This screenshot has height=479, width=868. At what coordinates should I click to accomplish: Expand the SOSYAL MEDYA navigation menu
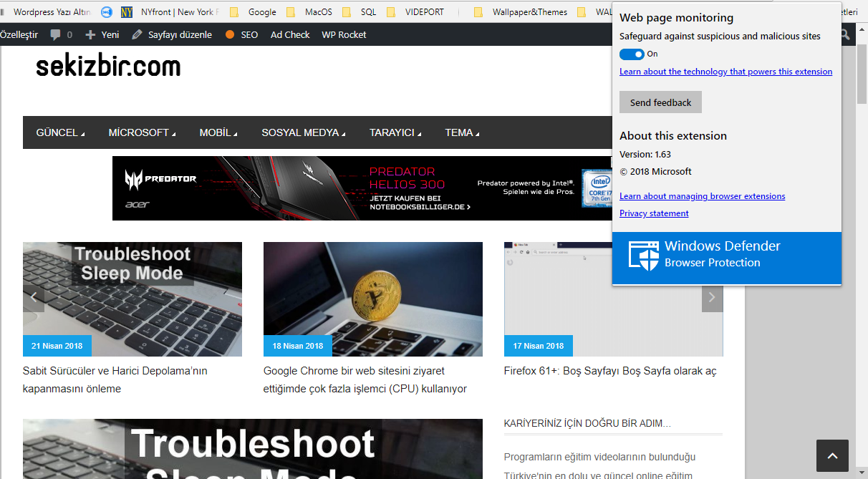(304, 132)
